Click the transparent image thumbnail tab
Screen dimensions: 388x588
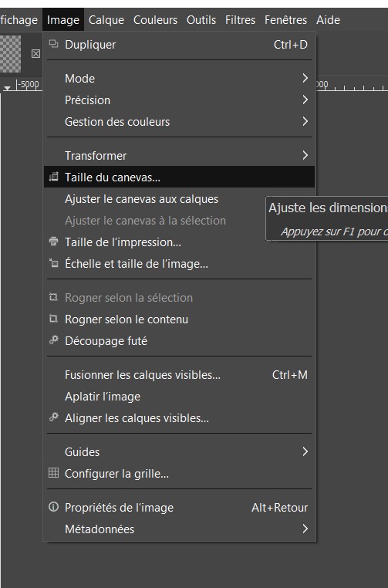[x=11, y=53]
